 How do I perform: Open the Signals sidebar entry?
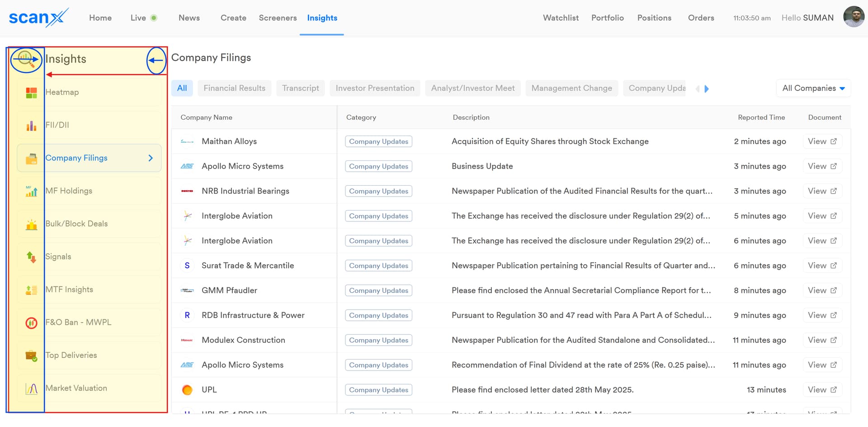(89, 257)
